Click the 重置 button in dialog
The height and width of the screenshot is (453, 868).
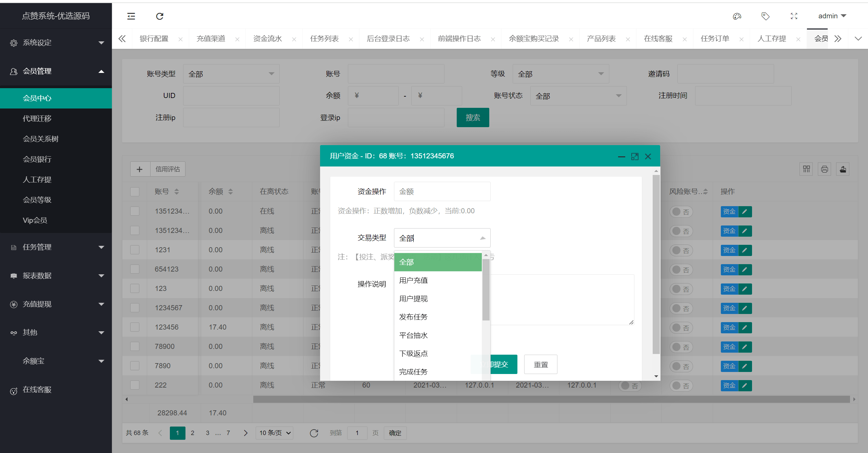coord(540,365)
